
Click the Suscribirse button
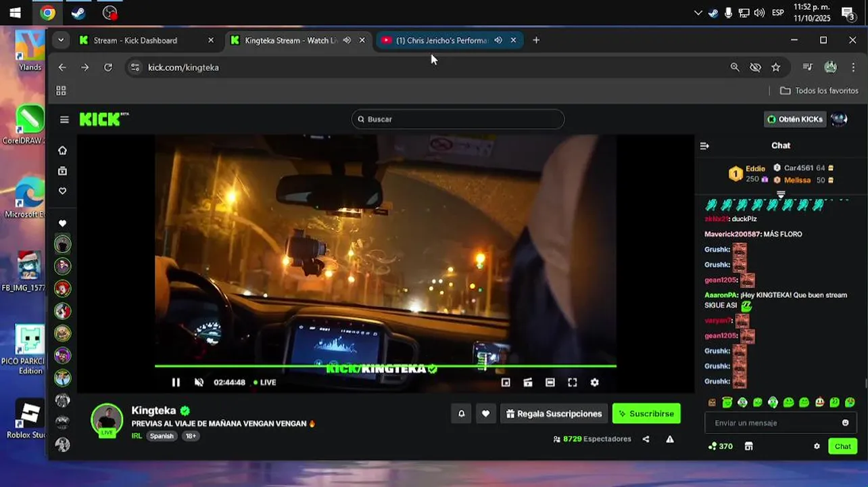click(x=646, y=413)
